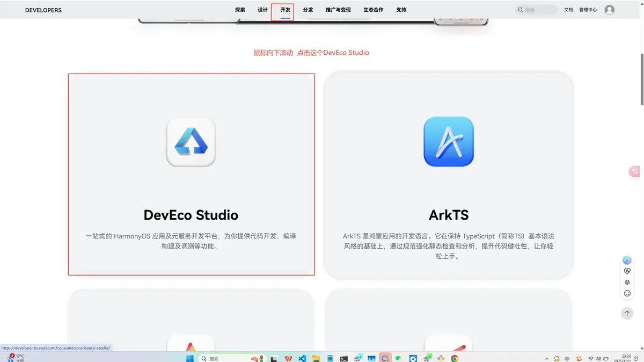644x362 pixels.
Task: Click the heart handshake icon in sidebar
Action: 627,271
